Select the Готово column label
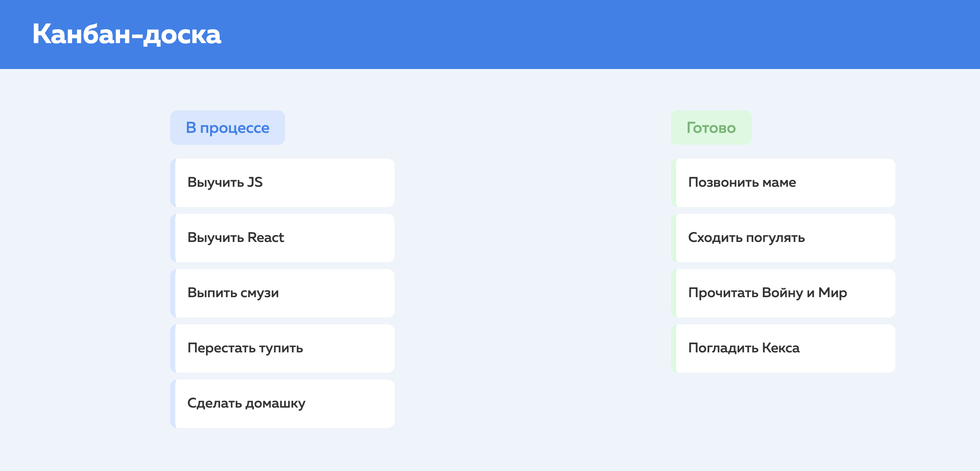 coord(711,128)
